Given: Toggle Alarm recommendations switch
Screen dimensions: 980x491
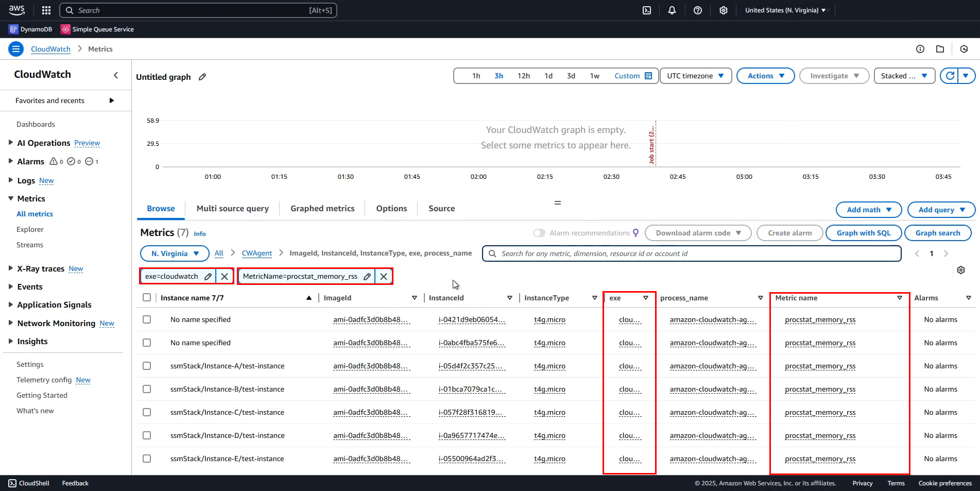Looking at the screenshot, I should 539,233.
